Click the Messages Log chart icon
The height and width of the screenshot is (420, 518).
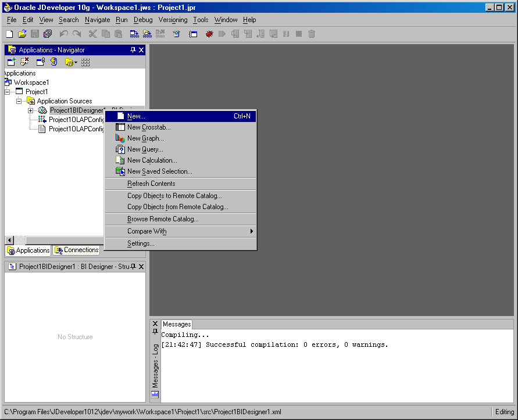coord(155,394)
